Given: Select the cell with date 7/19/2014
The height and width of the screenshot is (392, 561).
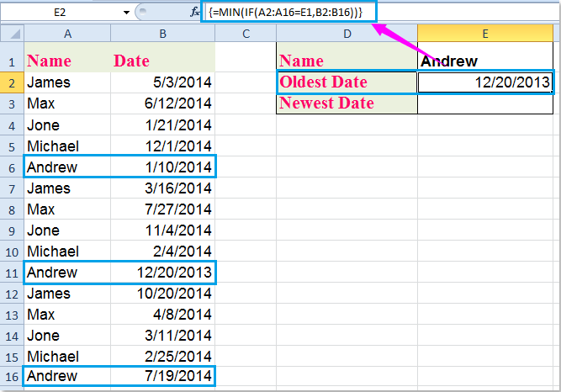Looking at the screenshot, I should 161,375.
